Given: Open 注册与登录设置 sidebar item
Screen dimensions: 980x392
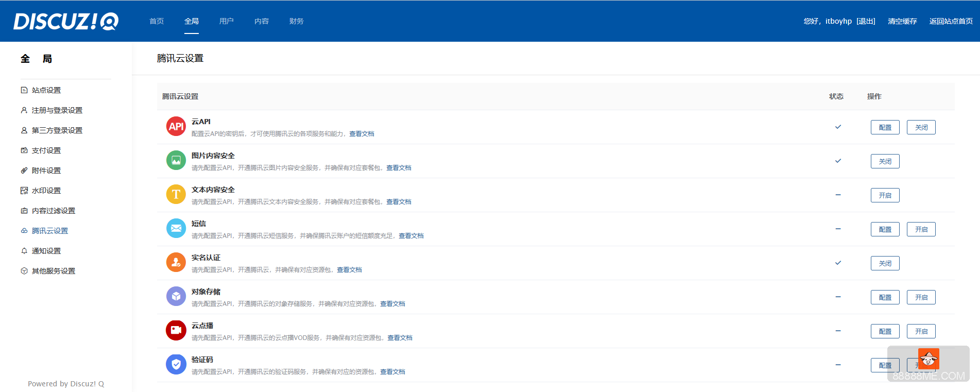Looking at the screenshot, I should [x=57, y=110].
